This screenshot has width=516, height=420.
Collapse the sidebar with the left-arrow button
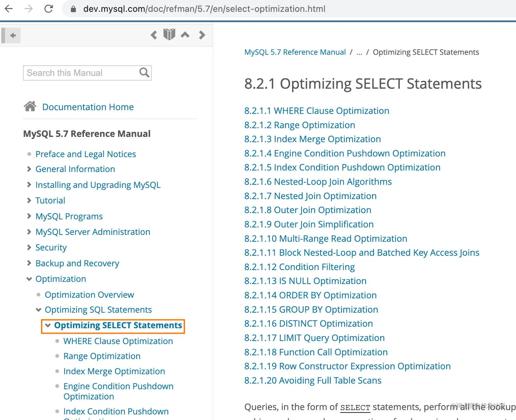(11, 36)
